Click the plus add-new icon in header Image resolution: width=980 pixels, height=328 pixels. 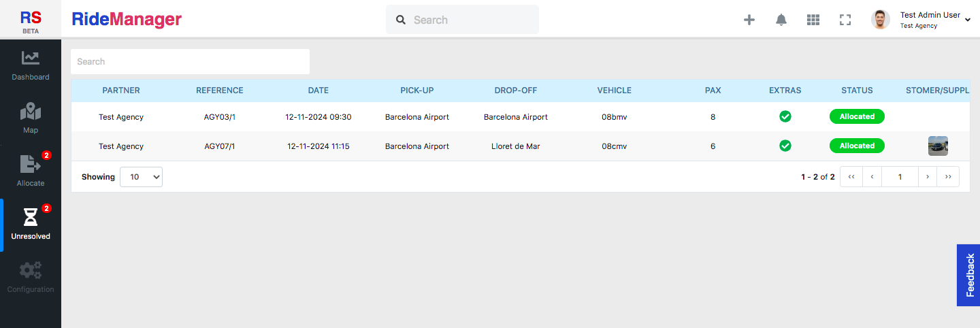pyautogui.click(x=749, y=20)
